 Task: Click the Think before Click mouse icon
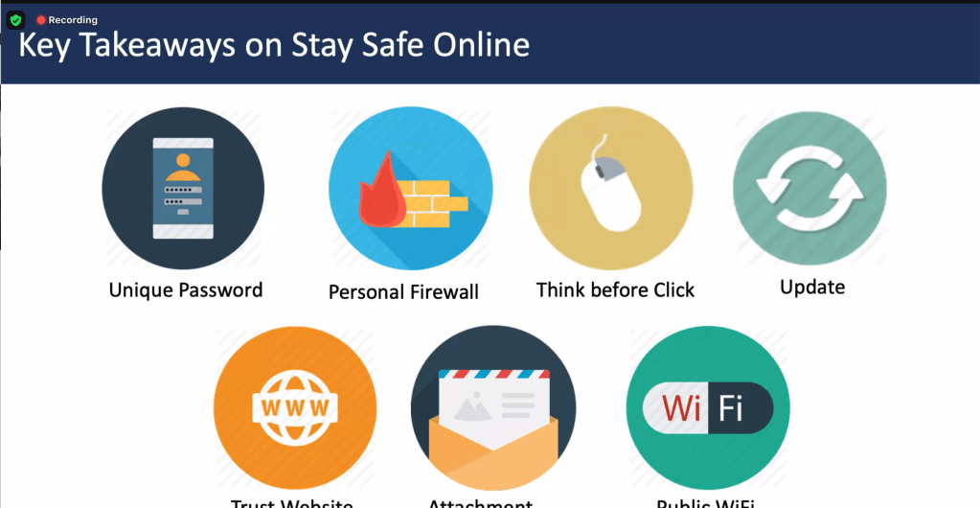610,188
